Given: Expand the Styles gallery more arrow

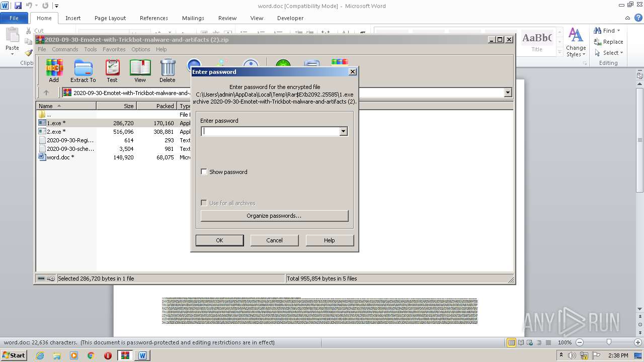Looking at the screenshot, I should [559, 52].
